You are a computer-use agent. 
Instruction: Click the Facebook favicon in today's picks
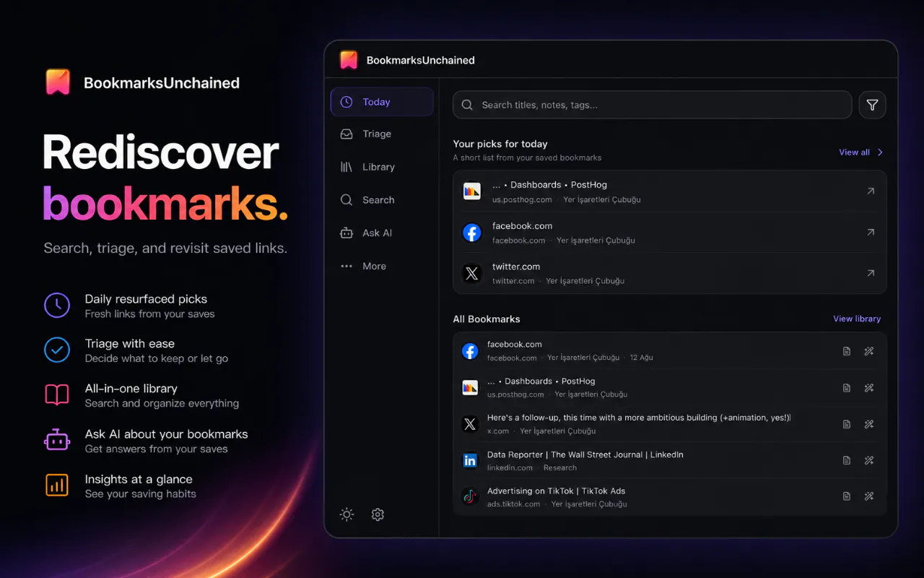471,233
